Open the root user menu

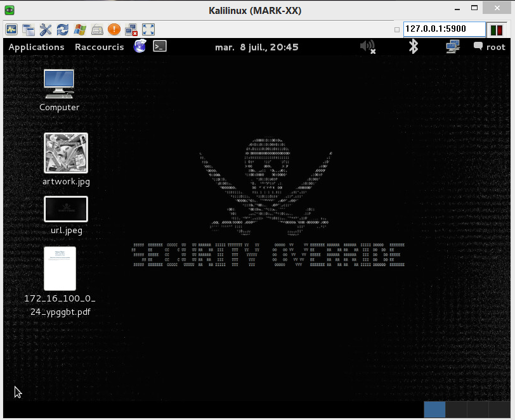point(495,48)
